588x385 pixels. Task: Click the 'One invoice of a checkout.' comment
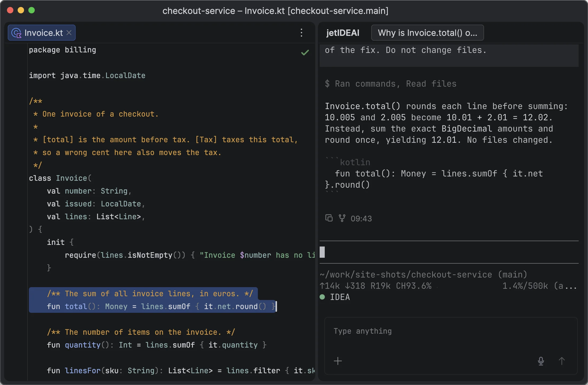pyautogui.click(x=100, y=114)
